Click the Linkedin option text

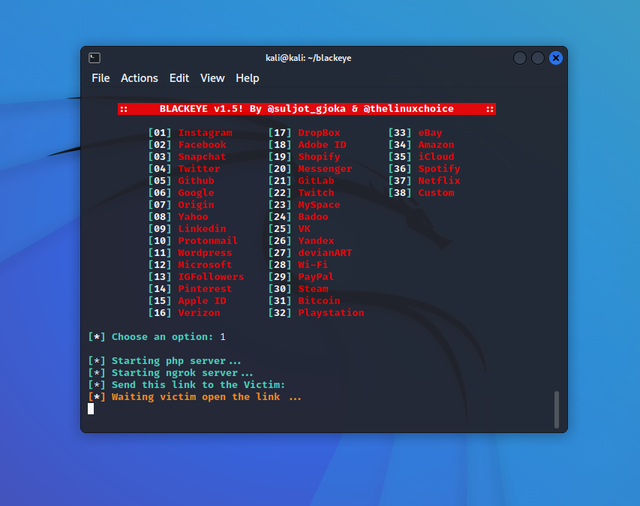(x=202, y=229)
